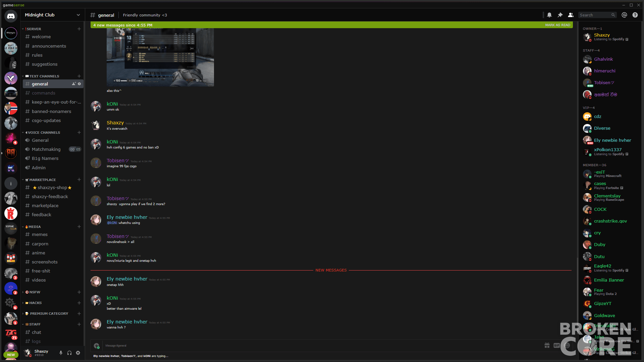Toggle the member list icon

point(571,15)
